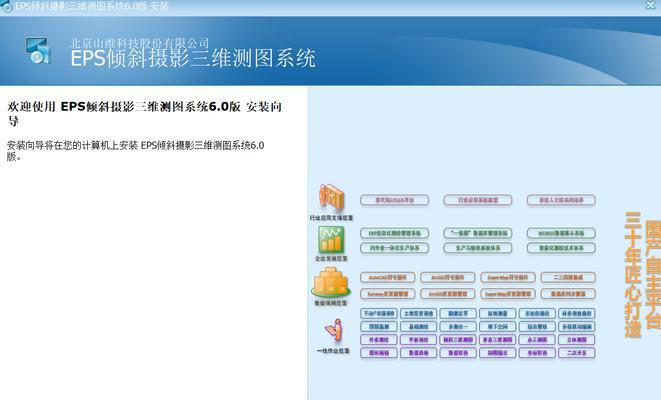The image size is (661, 400).
Task: Click the 立体测图 box
Action: pyautogui.click(x=577, y=339)
